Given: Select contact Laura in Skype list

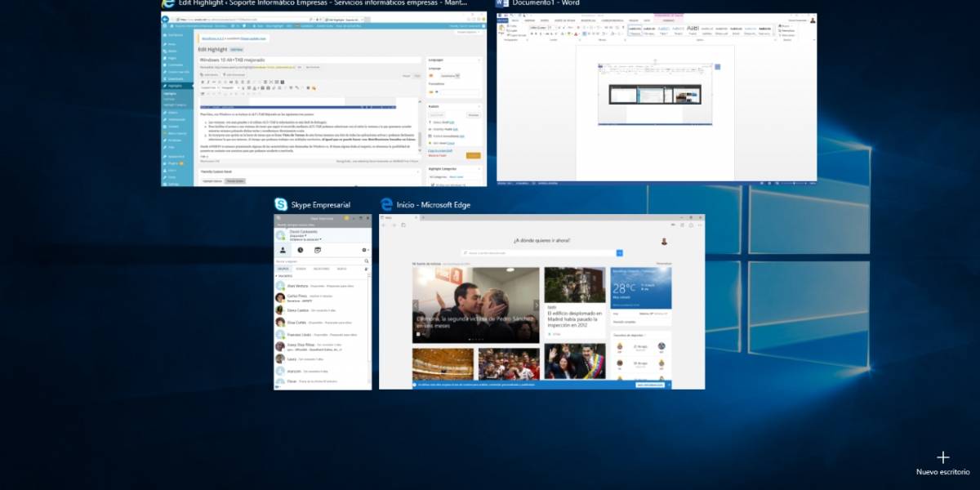Looking at the screenshot, I should [322, 359].
